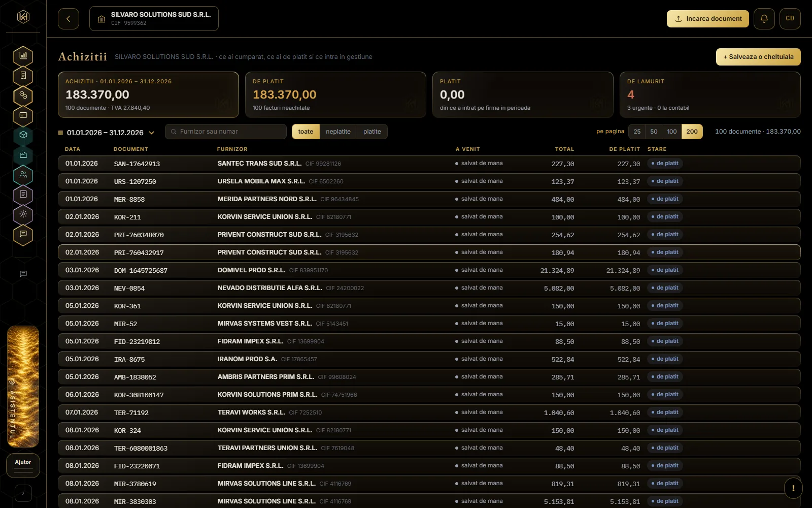Select the ACHIZITII 183.370,00 summary card

(148, 94)
